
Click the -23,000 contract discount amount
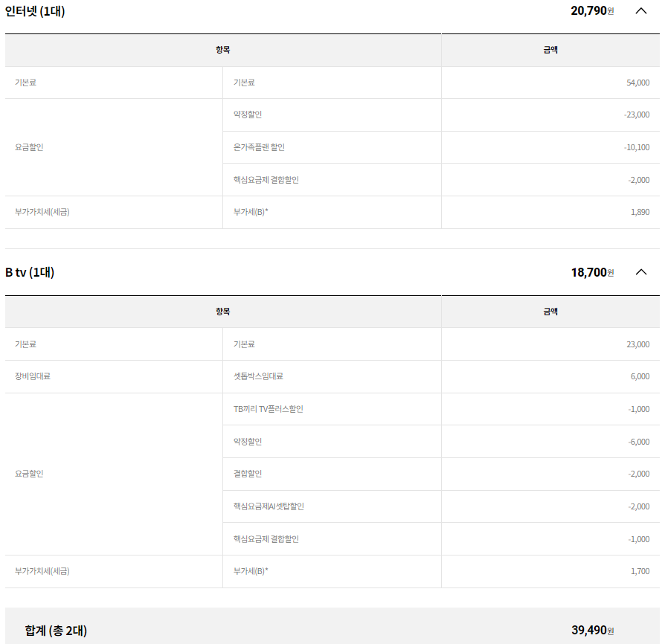(637, 115)
